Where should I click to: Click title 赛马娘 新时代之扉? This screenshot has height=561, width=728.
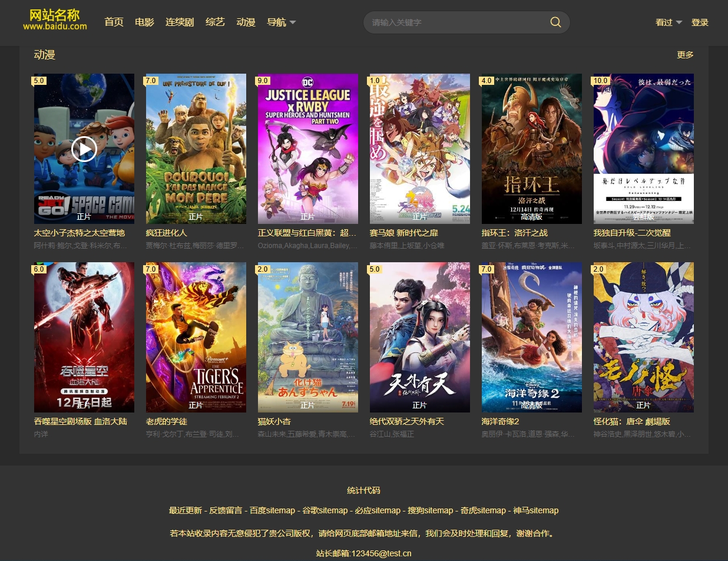pyautogui.click(x=404, y=233)
